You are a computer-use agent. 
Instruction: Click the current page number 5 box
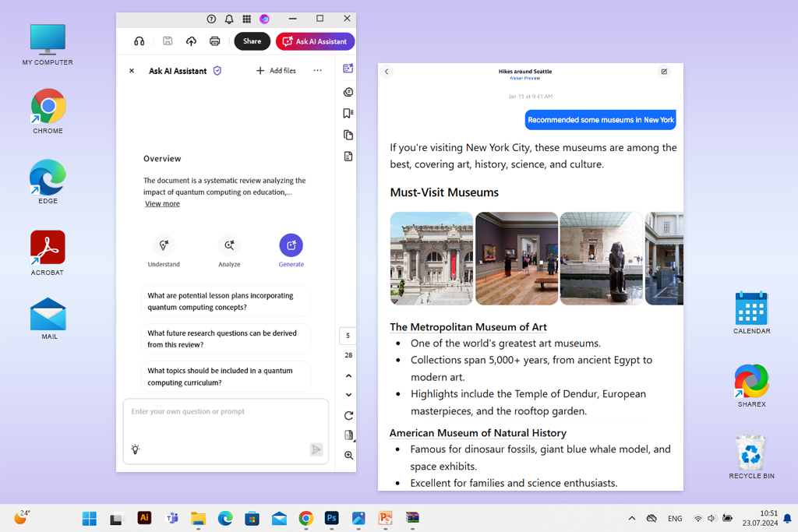[348, 336]
